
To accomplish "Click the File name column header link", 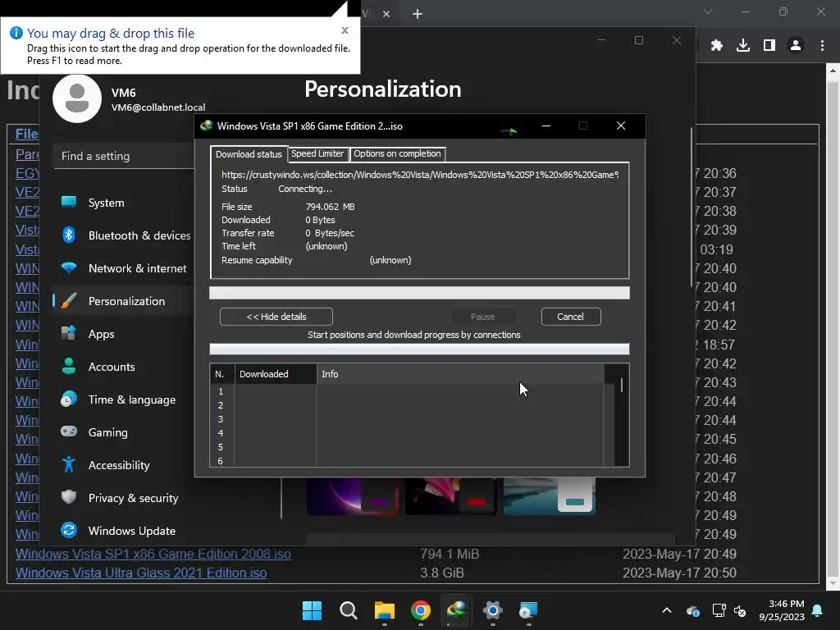I will 26,134.
